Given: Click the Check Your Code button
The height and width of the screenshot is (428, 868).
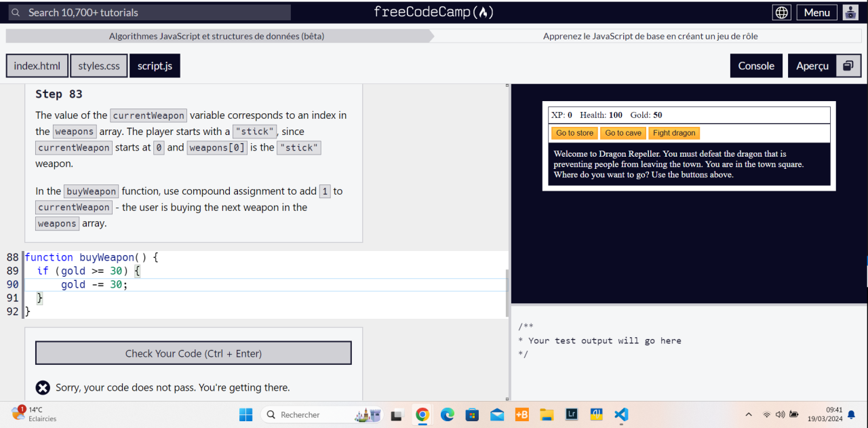Looking at the screenshot, I should pyautogui.click(x=193, y=353).
